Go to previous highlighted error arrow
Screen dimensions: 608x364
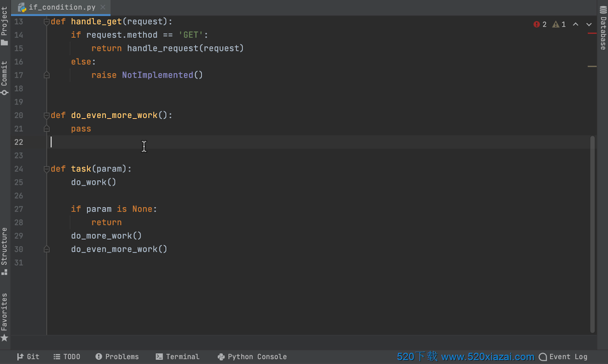tap(575, 24)
